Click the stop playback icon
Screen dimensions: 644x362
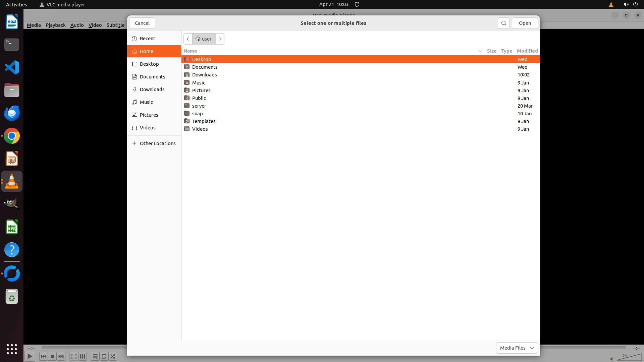(x=52, y=356)
